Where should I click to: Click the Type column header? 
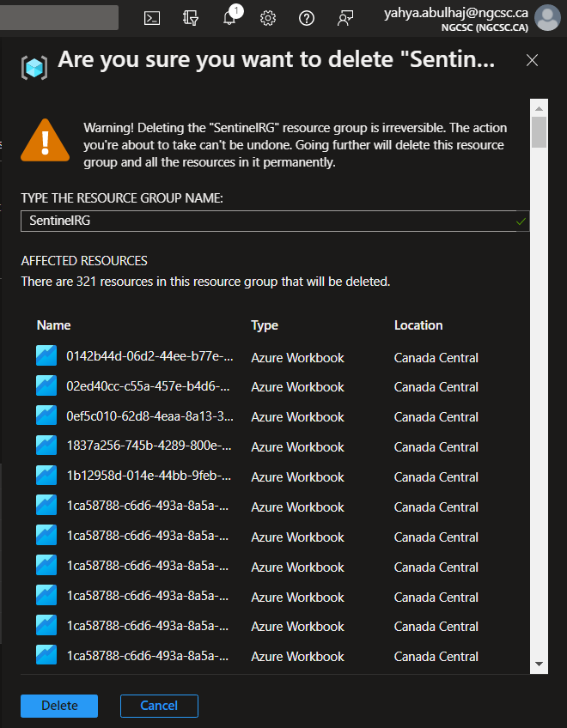[x=265, y=325]
